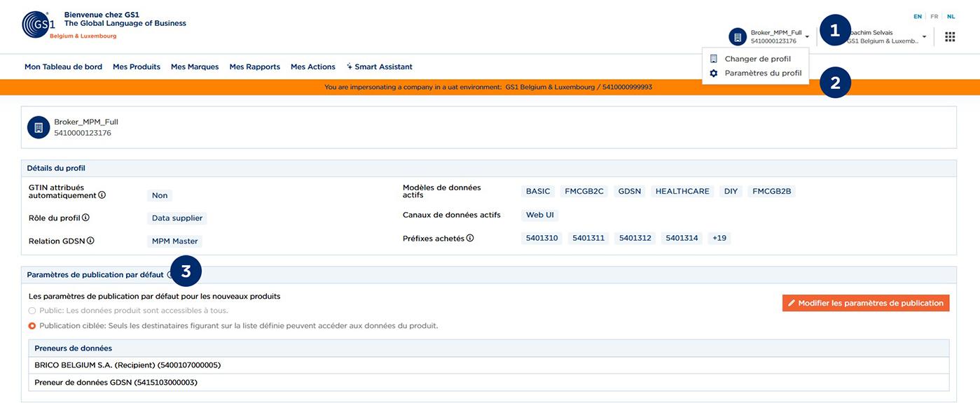Screen dimensions: 980x417
Task: Click the Web UI data channel tag
Action: click(x=540, y=215)
